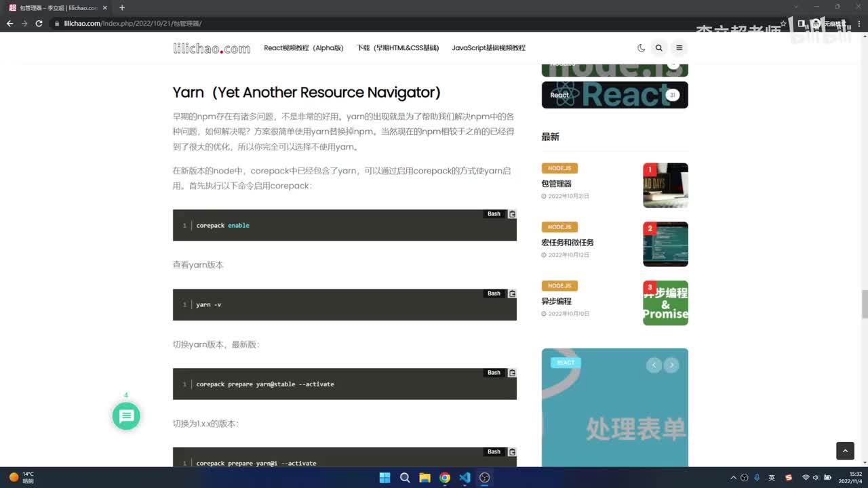Show hidden system tray icons
The width and height of the screenshot is (868, 488).
coord(733,478)
